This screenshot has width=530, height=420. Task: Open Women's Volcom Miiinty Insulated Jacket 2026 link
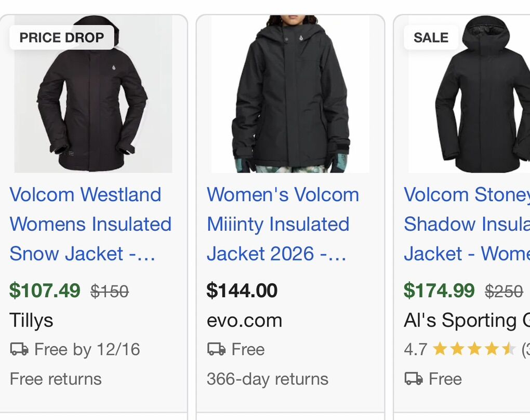[x=283, y=224]
